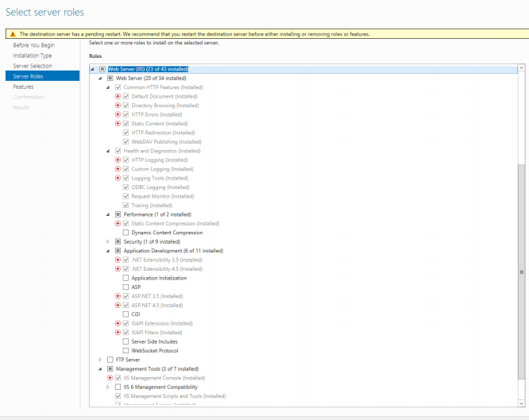Select the 'Custom Logging (Installed)' row text
529x420 pixels.
pyautogui.click(x=162, y=169)
